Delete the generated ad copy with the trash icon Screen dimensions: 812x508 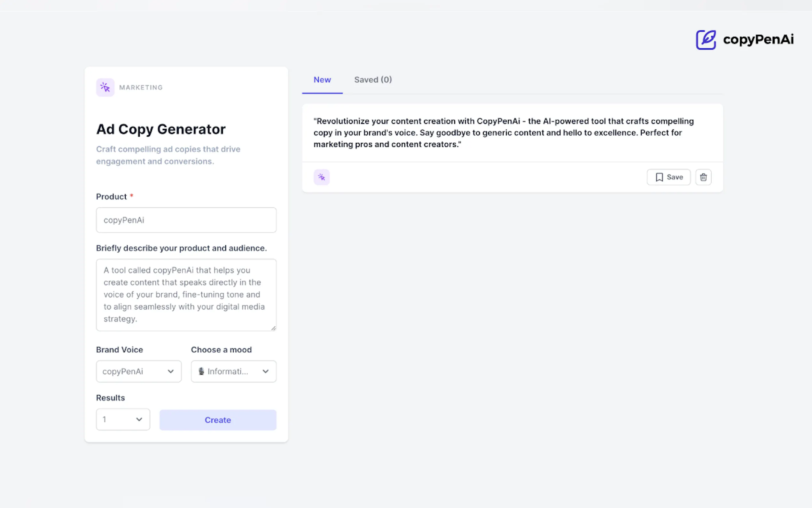[x=703, y=177]
